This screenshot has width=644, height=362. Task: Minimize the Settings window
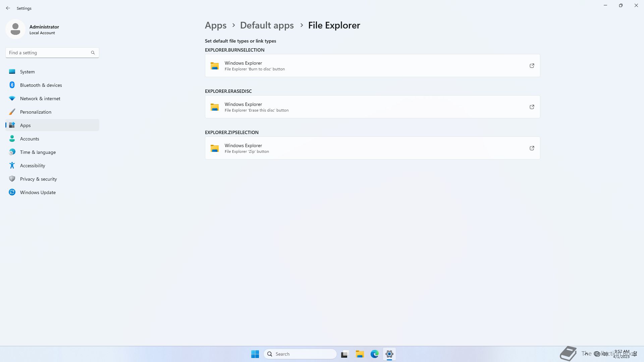605,5
